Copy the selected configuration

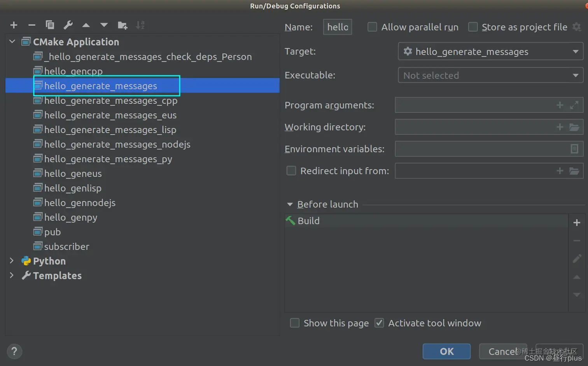click(x=50, y=25)
